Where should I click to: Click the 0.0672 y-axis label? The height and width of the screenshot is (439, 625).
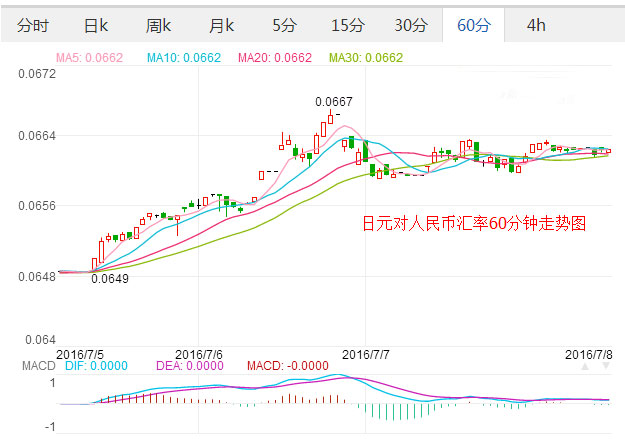tap(37, 74)
